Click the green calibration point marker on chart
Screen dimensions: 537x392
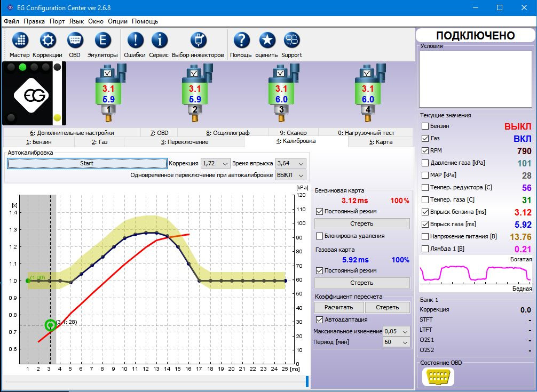51,325
